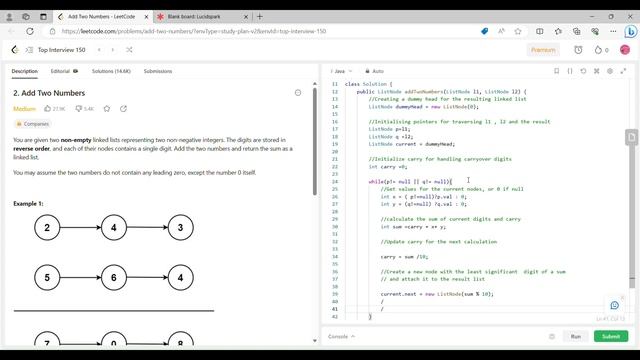The width and height of the screenshot is (640, 360).
Task: Go to previous problem arrow
Action: pos(99,50)
